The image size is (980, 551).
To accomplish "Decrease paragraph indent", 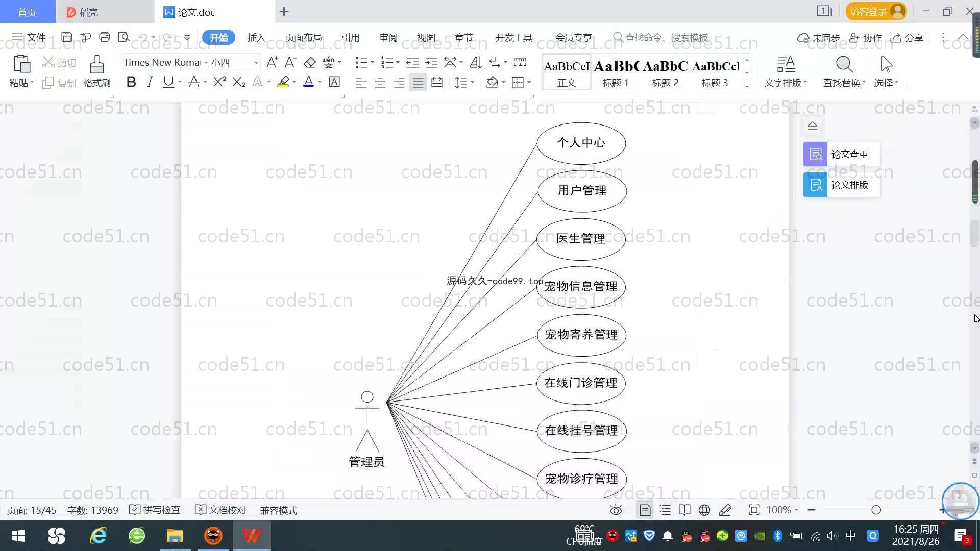I will pyautogui.click(x=412, y=62).
